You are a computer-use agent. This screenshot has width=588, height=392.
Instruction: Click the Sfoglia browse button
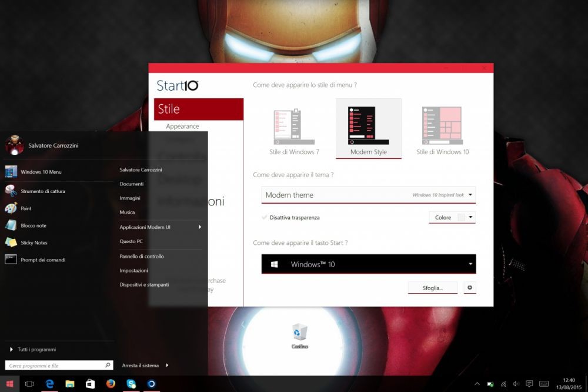tap(432, 288)
